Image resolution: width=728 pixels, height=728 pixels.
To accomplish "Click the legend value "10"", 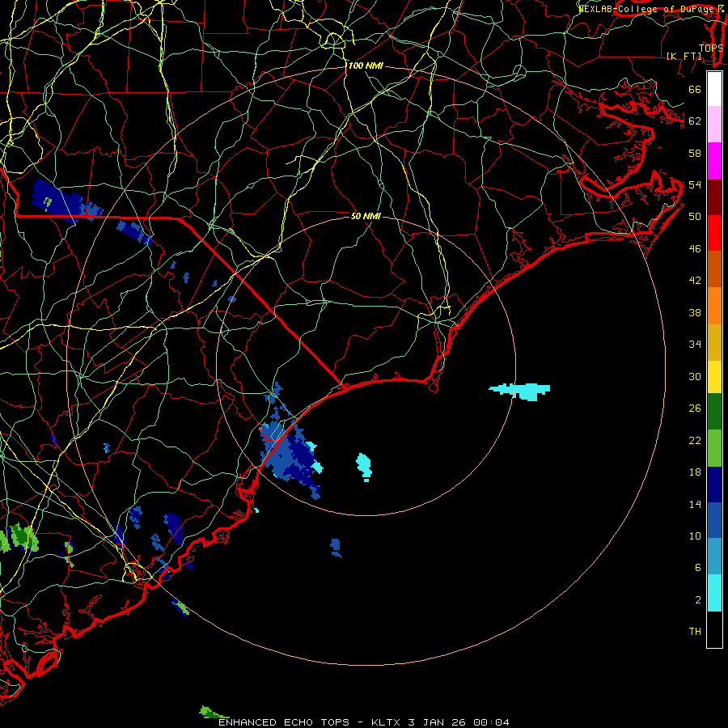I will [695, 536].
